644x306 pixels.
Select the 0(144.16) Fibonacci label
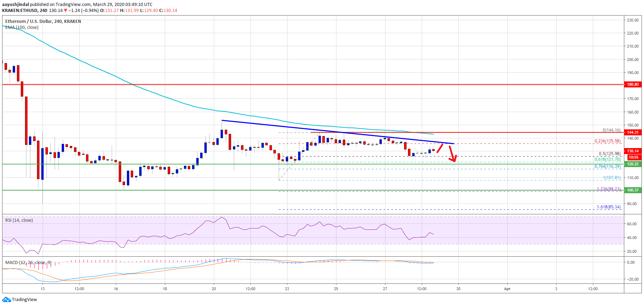point(611,130)
